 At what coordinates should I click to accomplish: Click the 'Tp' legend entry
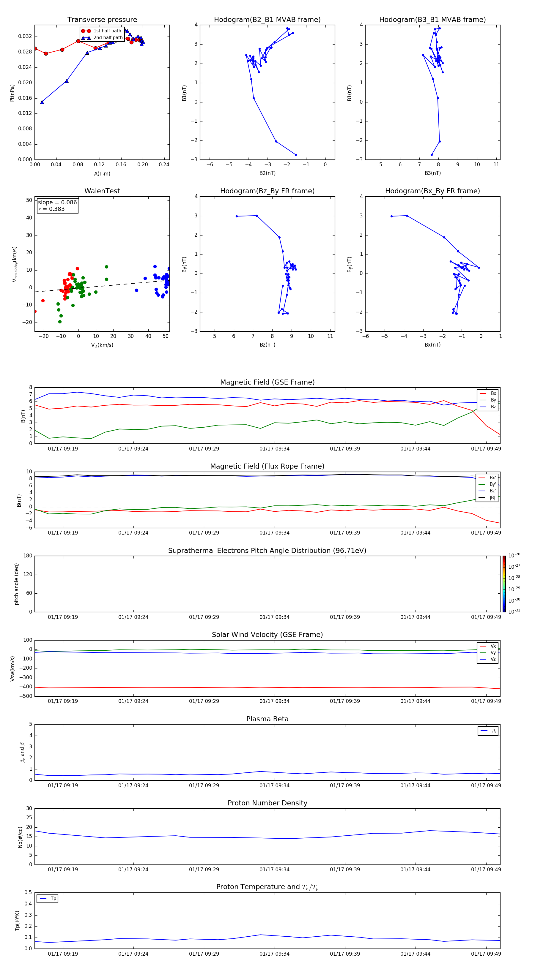[48, 899]
